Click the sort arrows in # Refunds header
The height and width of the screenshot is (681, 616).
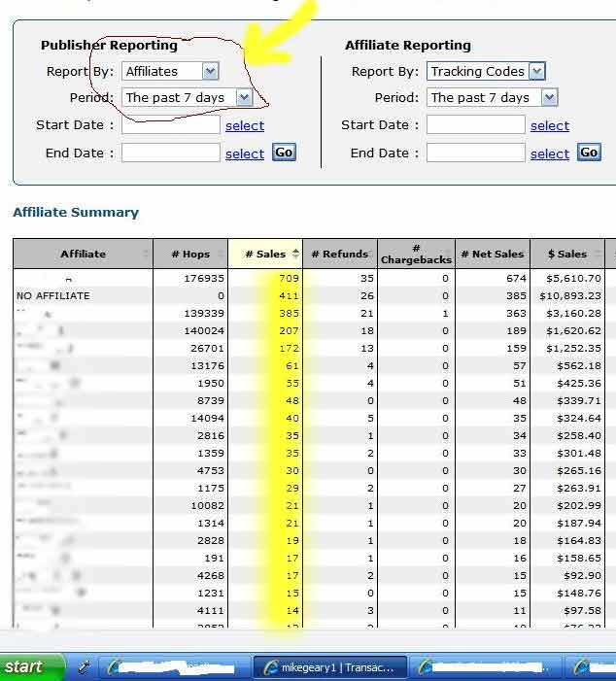point(371,255)
